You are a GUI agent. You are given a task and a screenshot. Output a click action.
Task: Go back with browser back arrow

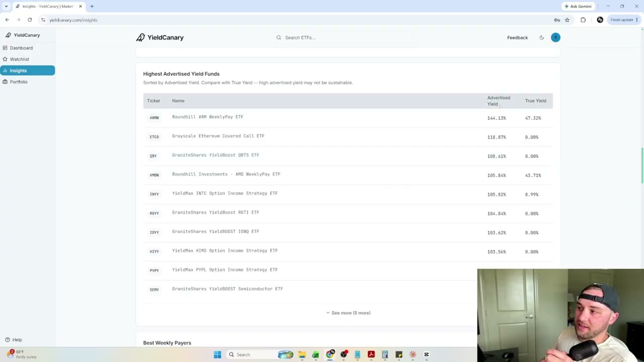7,20
